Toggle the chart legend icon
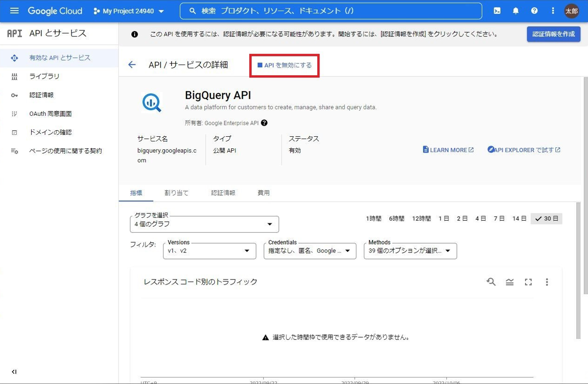The width and height of the screenshot is (588, 384). coord(510,282)
